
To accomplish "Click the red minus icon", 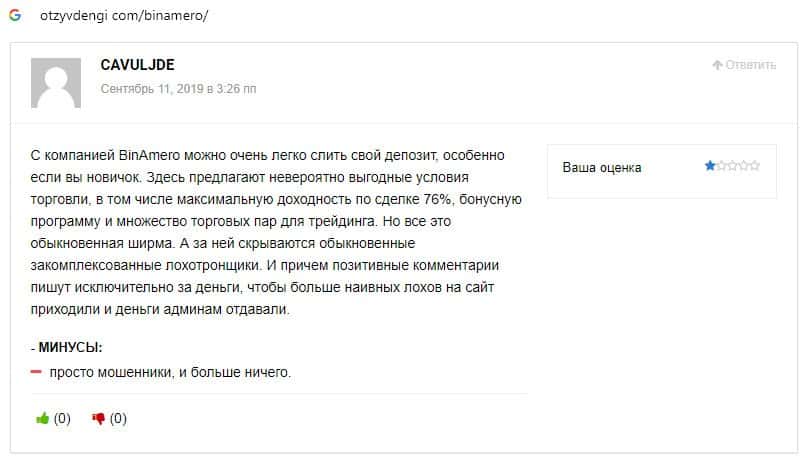I will (36, 372).
